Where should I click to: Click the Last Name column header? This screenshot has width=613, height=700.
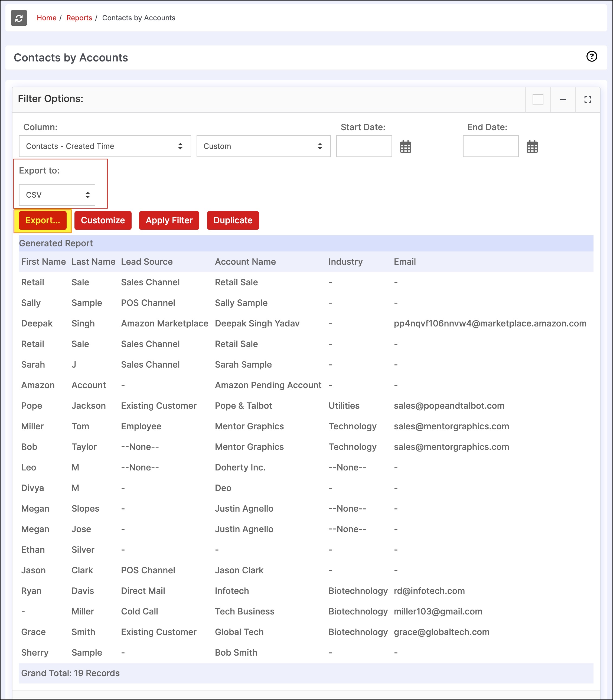(x=93, y=261)
